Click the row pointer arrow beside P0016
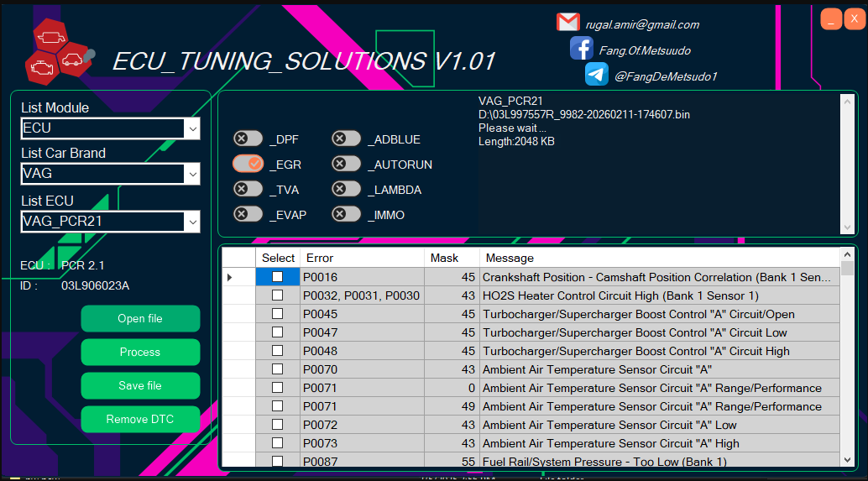868x481 pixels. pos(230,277)
